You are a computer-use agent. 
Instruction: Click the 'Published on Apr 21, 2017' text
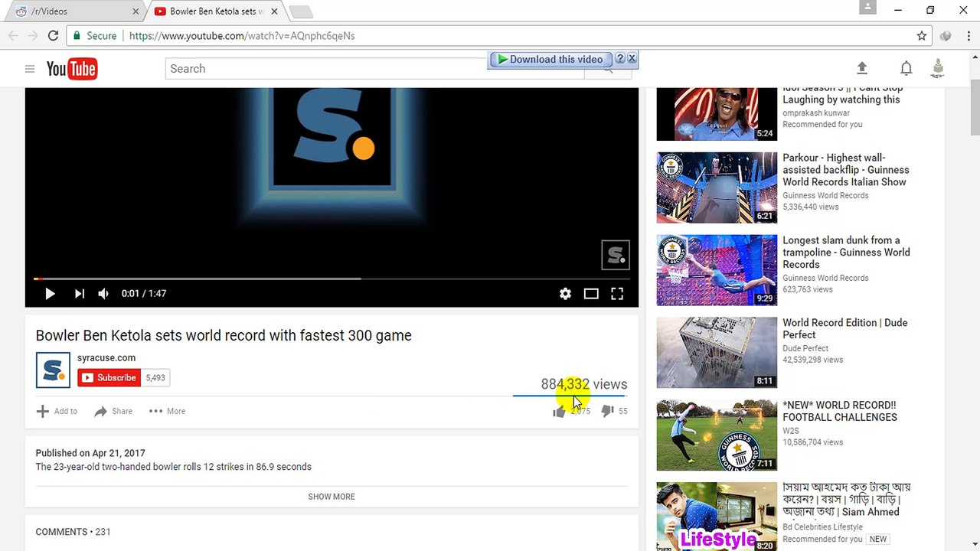click(x=90, y=453)
